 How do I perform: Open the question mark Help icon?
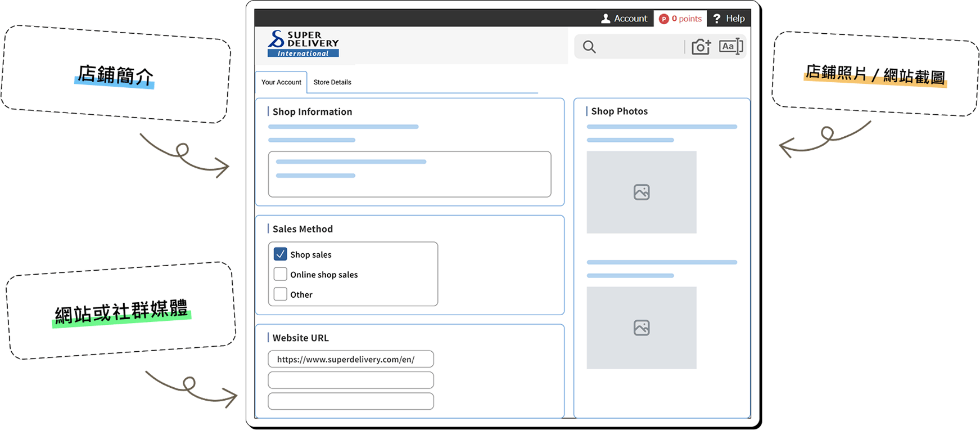717,19
